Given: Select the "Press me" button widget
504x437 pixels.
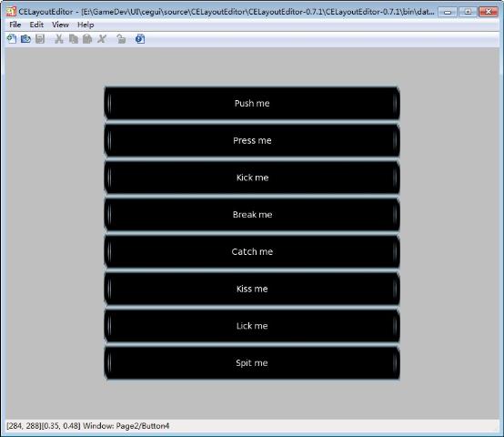Looking at the screenshot, I should coord(252,140).
